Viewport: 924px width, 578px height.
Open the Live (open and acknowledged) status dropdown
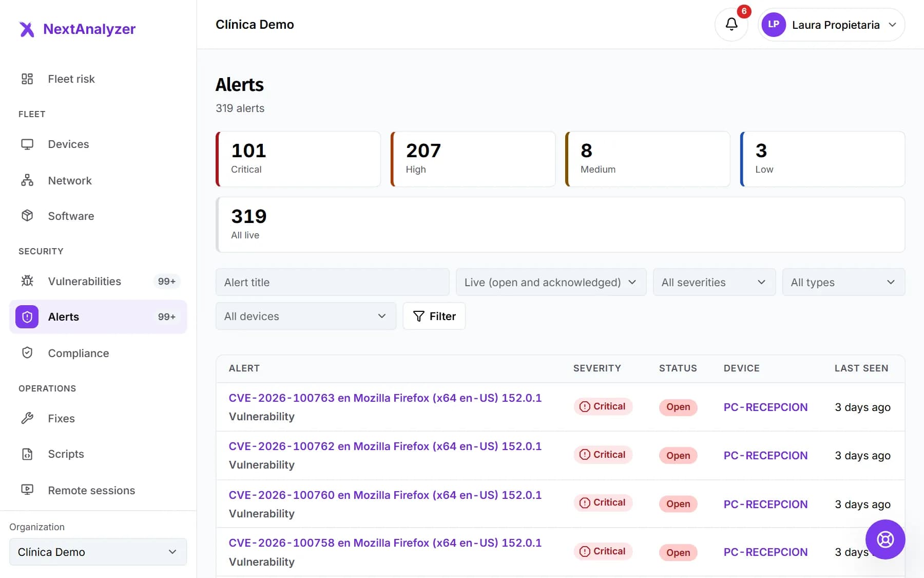[551, 282]
